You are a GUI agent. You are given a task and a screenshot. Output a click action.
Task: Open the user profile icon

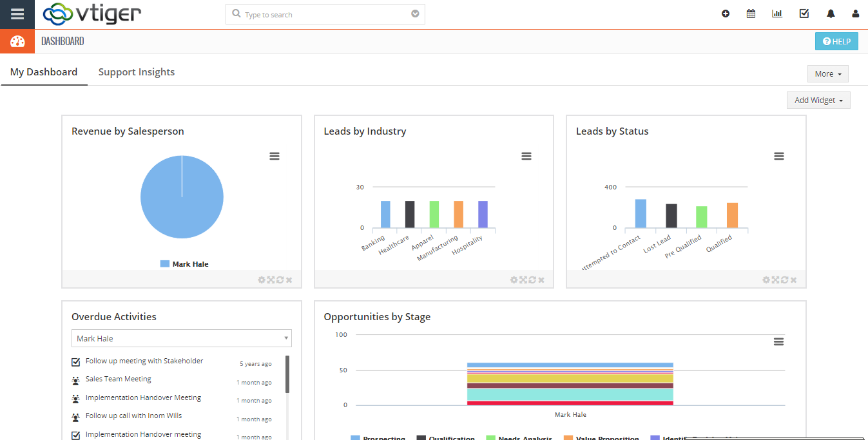pos(856,14)
